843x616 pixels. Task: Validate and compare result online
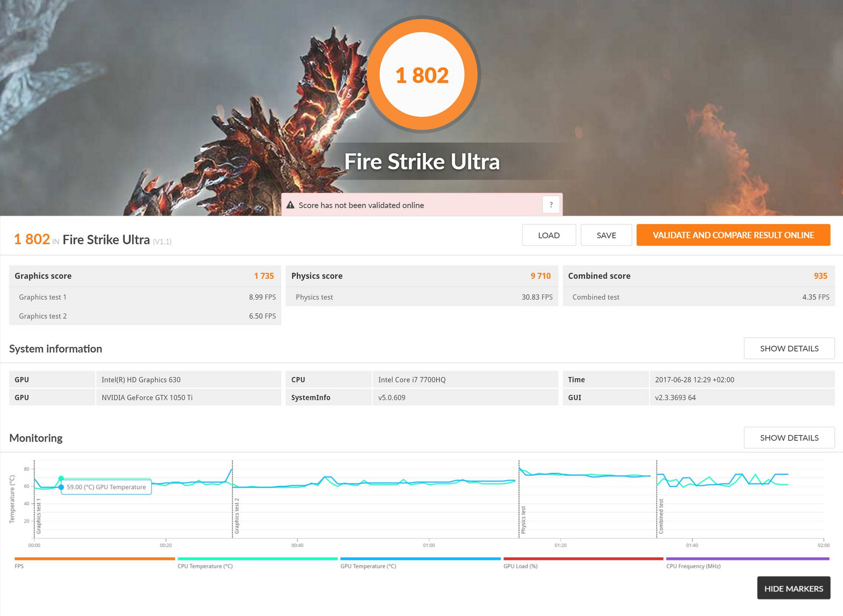(733, 235)
